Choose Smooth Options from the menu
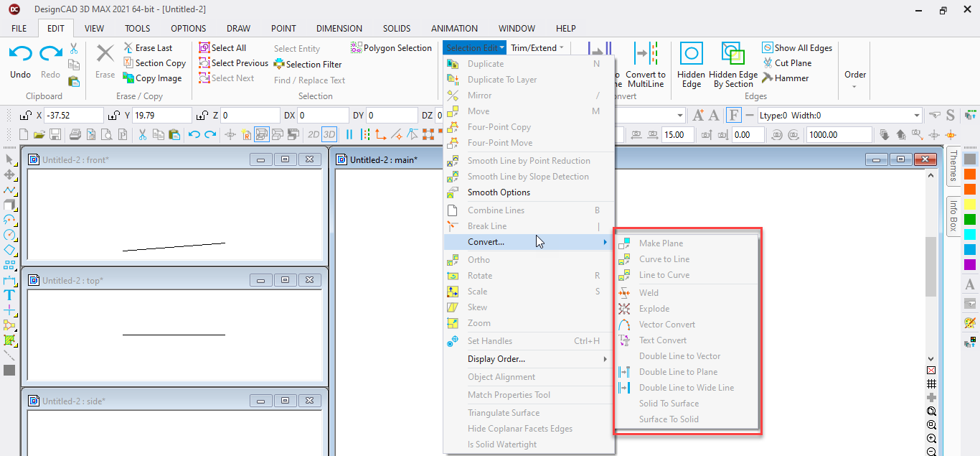The image size is (980, 456). (529, 192)
